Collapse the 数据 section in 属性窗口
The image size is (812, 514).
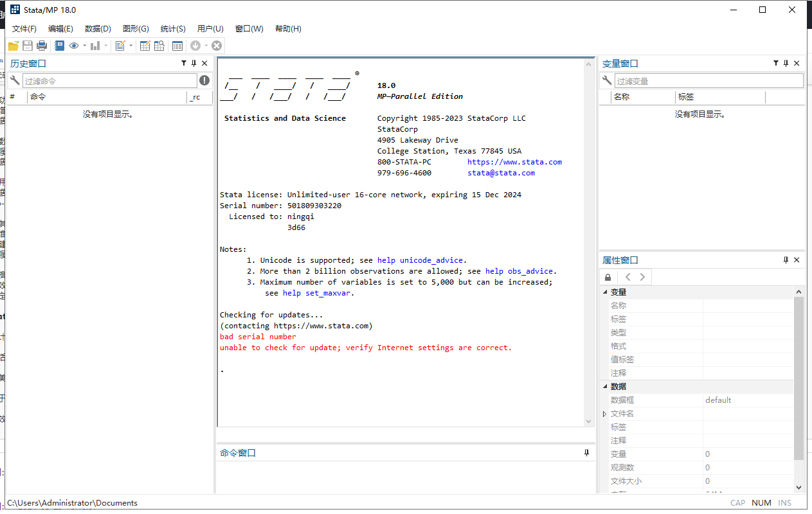604,386
